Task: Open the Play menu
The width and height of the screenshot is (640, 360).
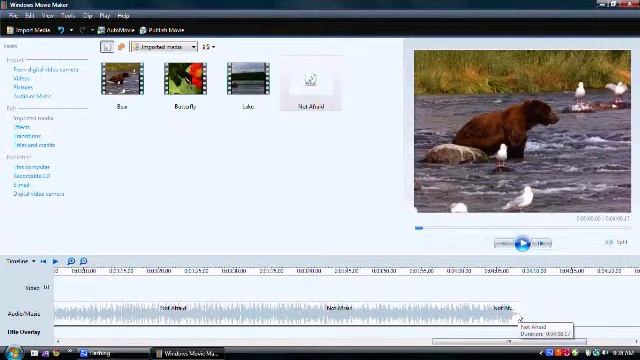Action: [105, 16]
